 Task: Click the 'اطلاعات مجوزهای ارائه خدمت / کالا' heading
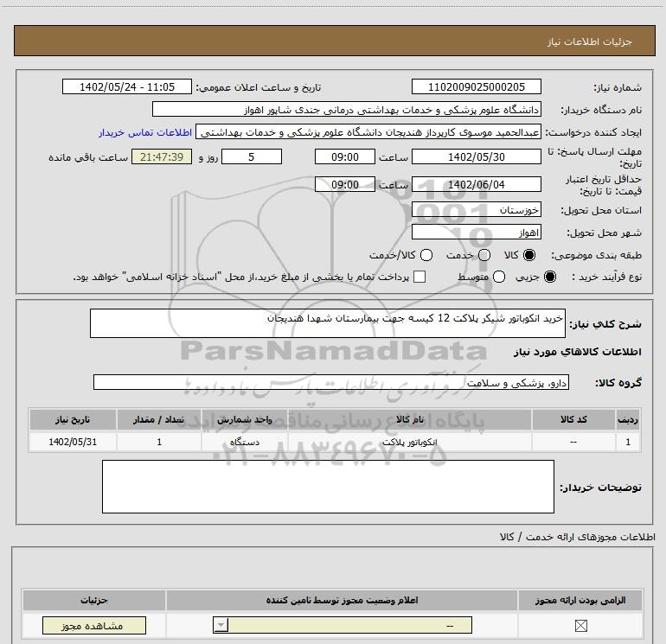(x=577, y=537)
